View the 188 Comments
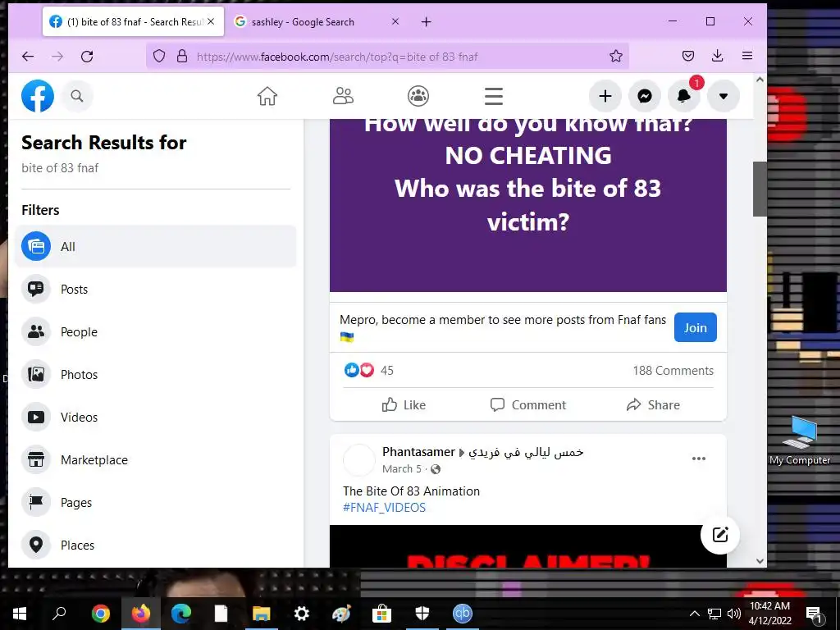 673,371
